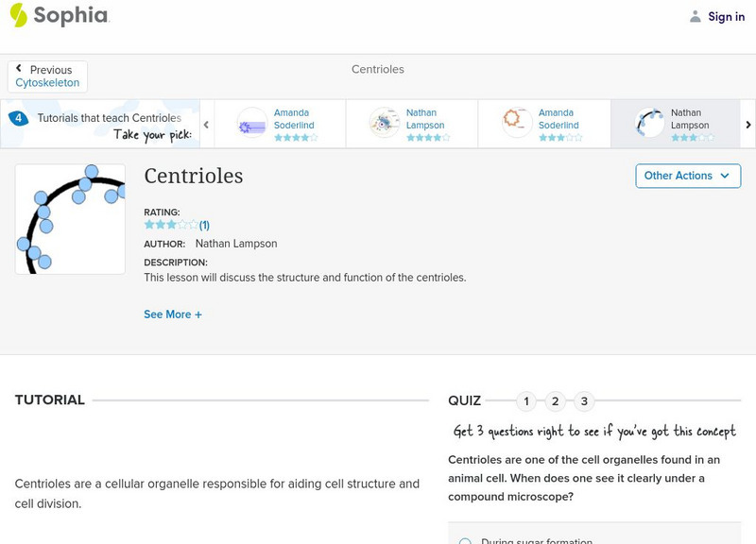756x544 pixels.
Task: Go to quiz question 3
Action: (584, 401)
